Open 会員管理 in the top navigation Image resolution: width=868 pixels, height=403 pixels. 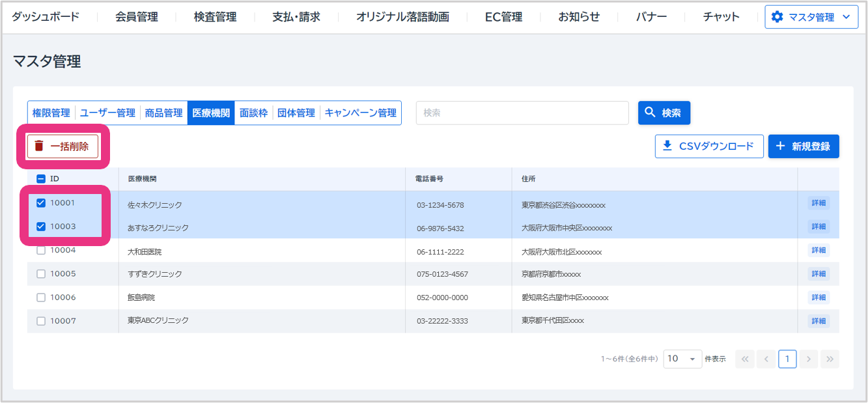137,17
